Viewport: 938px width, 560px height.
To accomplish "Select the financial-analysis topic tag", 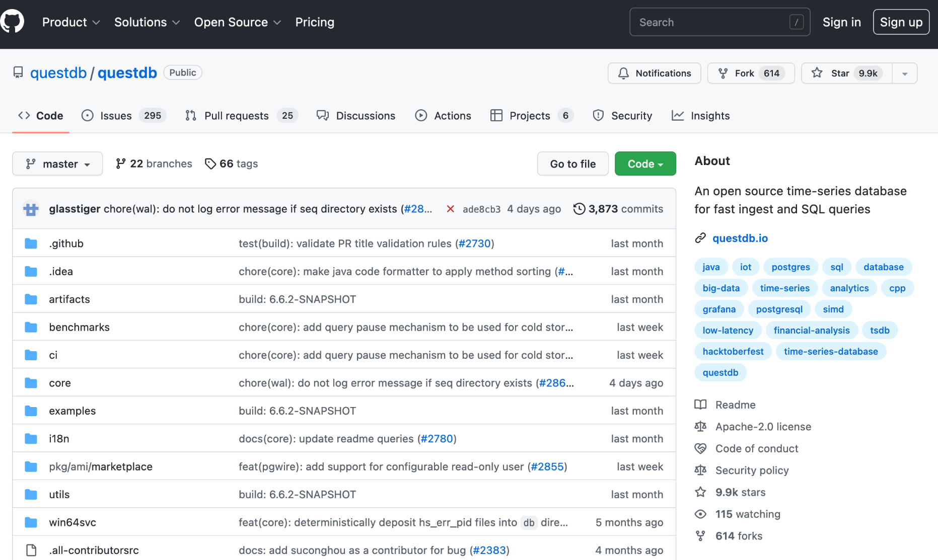I will point(812,331).
